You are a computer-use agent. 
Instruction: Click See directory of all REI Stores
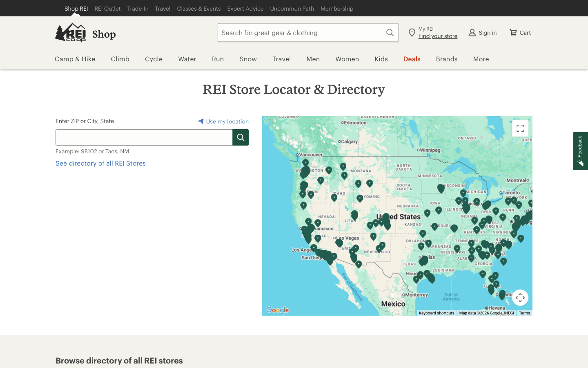100,163
